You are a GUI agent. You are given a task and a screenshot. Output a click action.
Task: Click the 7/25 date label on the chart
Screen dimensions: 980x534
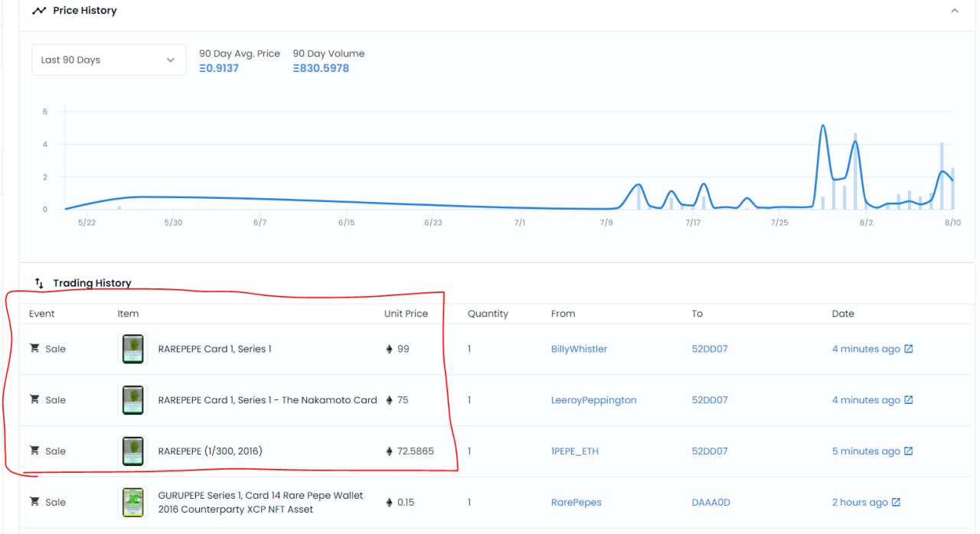tap(779, 223)
